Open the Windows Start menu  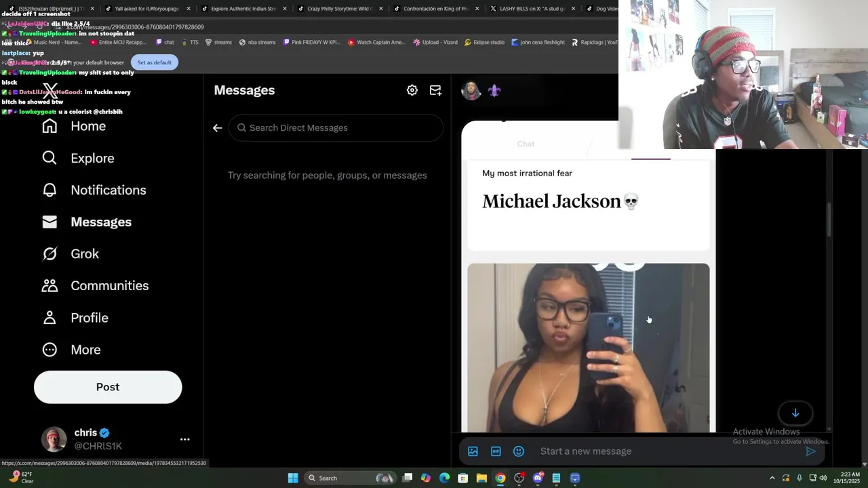coord(293,478)
